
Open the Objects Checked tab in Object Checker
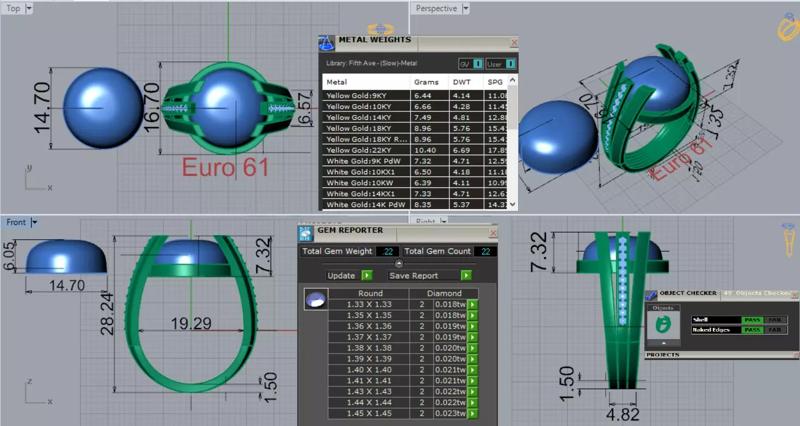coord(757,293)
